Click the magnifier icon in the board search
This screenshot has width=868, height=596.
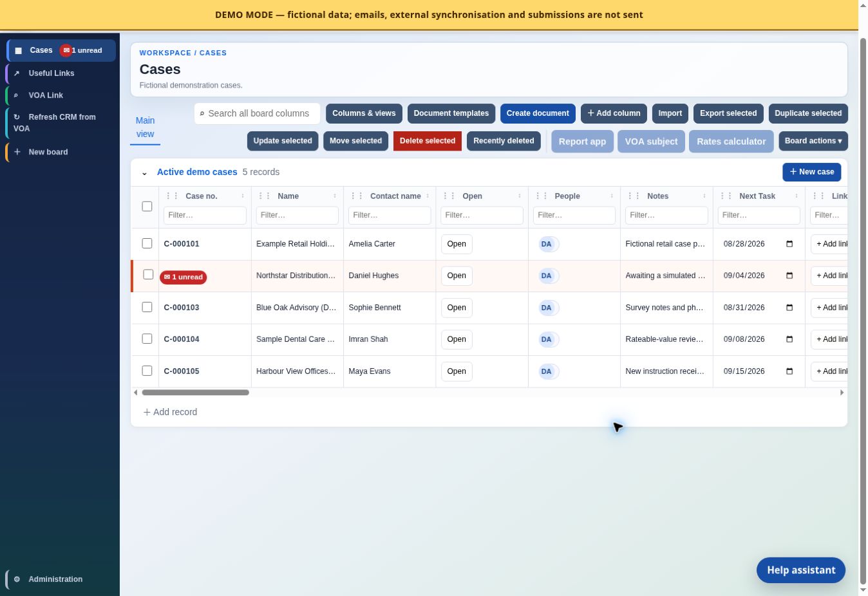click(x=202, y=114)
